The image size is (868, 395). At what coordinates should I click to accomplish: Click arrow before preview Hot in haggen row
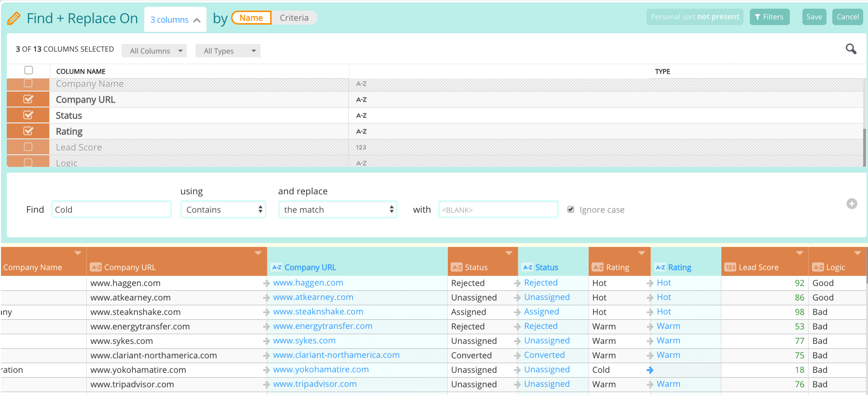click(650, 283)
